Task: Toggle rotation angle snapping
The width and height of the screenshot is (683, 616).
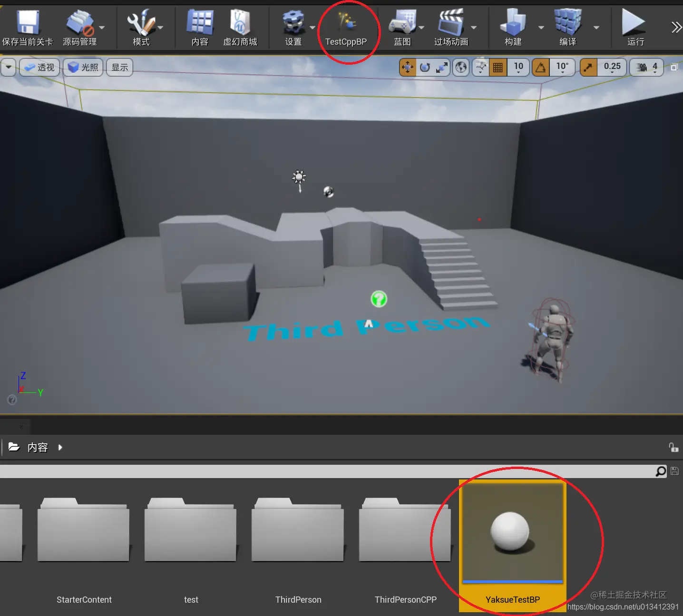Action: pyautogui.click(x=541, y=68)
